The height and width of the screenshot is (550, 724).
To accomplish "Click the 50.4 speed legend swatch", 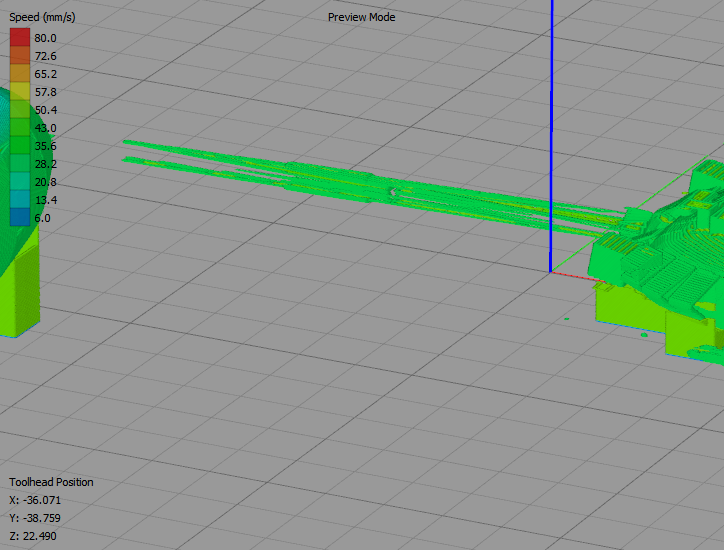I will (20, 109).
